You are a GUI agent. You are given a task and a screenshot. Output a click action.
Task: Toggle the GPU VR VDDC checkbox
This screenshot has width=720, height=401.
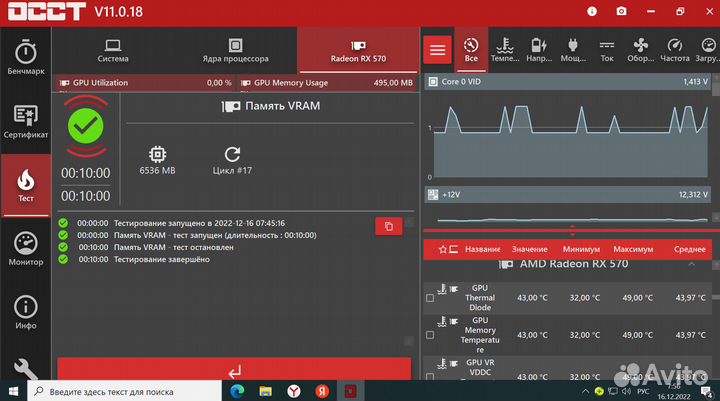coord(430,376)
